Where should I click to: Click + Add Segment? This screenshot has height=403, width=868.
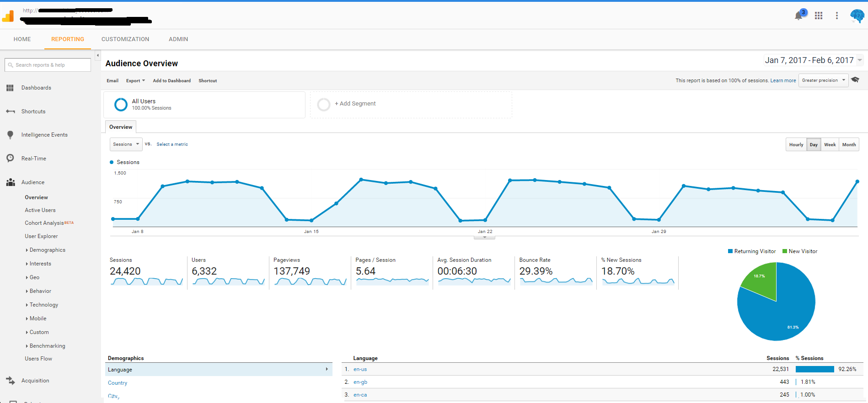click(x=355, y=104)
